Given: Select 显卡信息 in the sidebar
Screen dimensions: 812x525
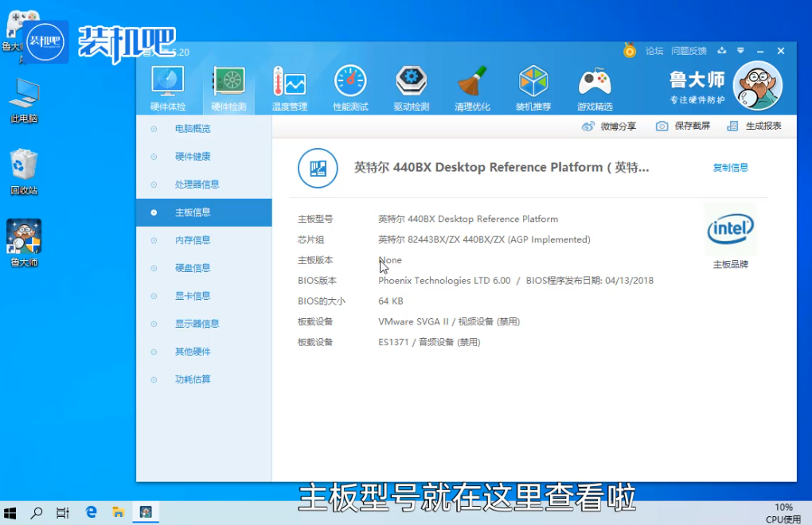Looking at the screenshot, I should click(193, 296).
